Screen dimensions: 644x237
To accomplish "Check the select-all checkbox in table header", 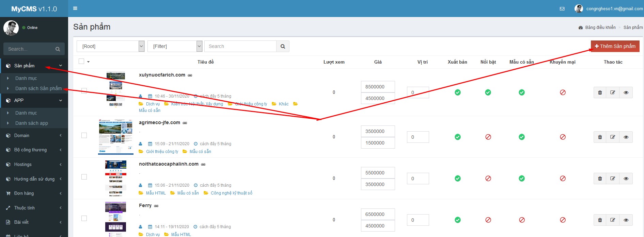I will [x=81, y=62].
